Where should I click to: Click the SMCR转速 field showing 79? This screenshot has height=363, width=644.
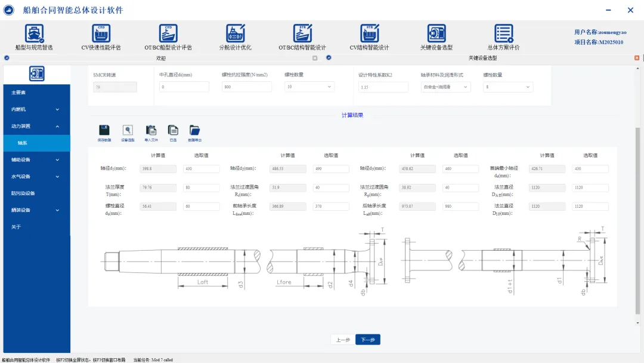[115, 87]
